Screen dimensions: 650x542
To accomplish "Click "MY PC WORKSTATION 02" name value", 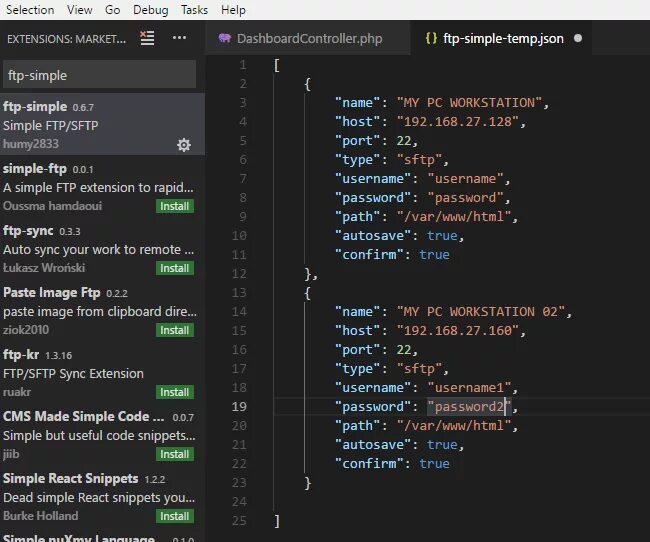I will click(x=481, y=311).
